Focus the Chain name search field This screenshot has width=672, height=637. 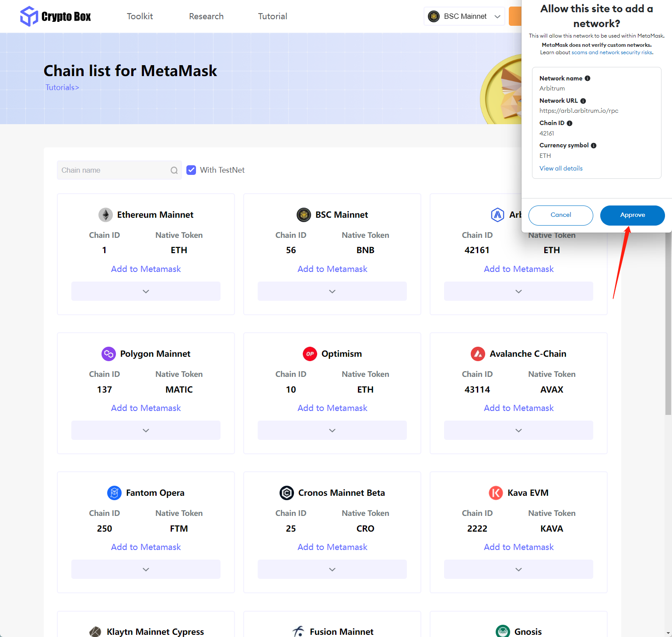[x=119, y=170]
